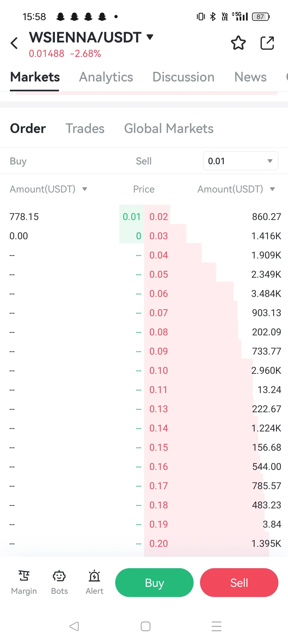Tap the green Buy button
This screenshot has width=288, height=644.
pos(154,583)
